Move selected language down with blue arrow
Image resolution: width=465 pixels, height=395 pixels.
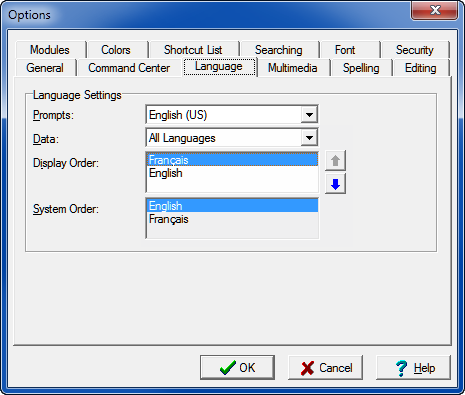pos(335,184)
